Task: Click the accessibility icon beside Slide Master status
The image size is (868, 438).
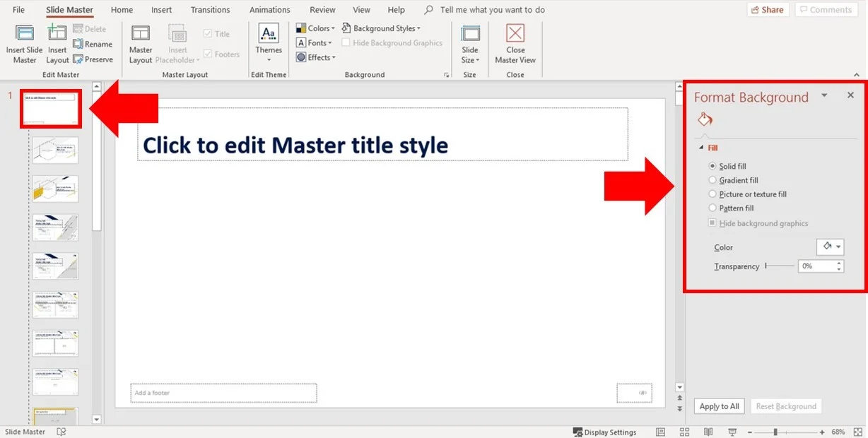Action: [x=61, y=432]
